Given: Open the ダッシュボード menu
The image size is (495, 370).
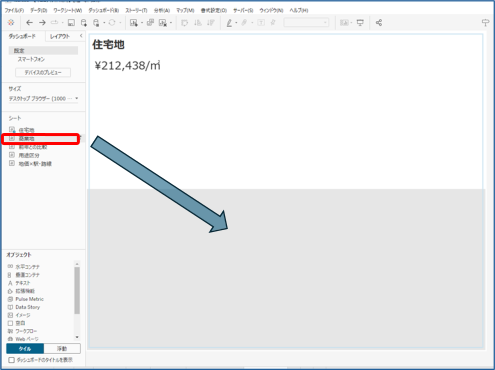Looking at the screenshot, I should pyautogui.click(x=103, y=10).
